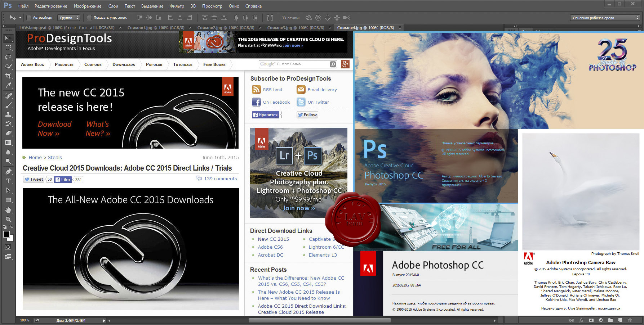Create a new layer group folder
Viewport: 644px width, 325px height.
(610, 320)
